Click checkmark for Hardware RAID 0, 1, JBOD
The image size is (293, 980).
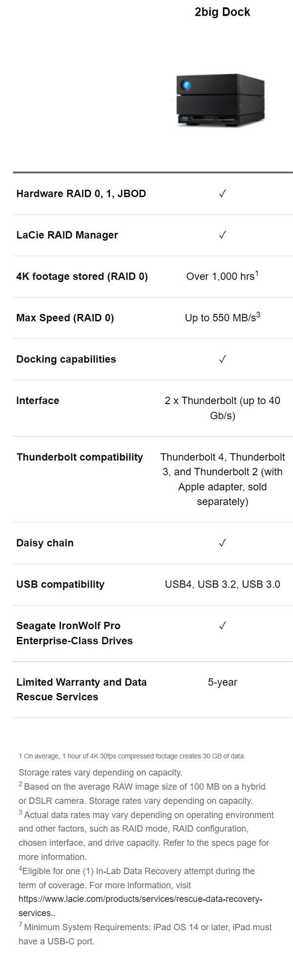coord(222,194)
